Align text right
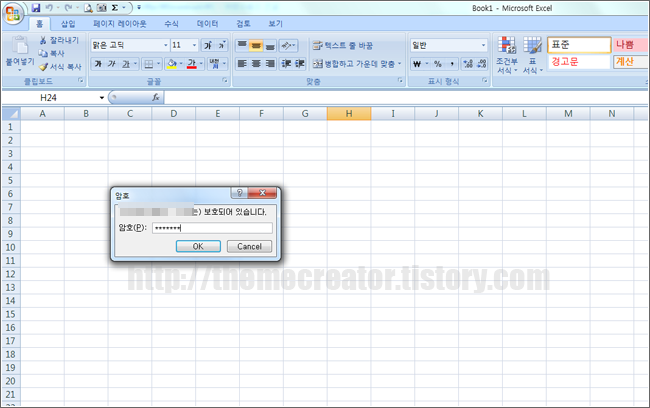This screenshot has height=408, width=650. click(270, 63)
